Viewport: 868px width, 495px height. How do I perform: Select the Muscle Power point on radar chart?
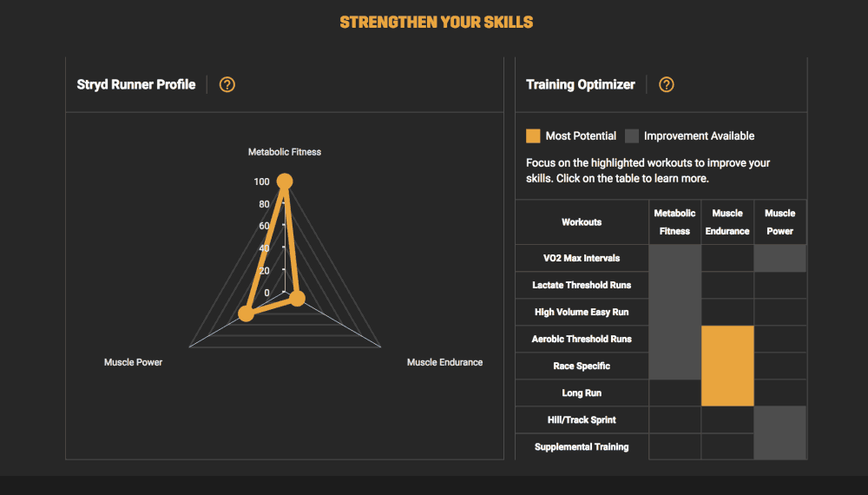(x=246, y=314)
